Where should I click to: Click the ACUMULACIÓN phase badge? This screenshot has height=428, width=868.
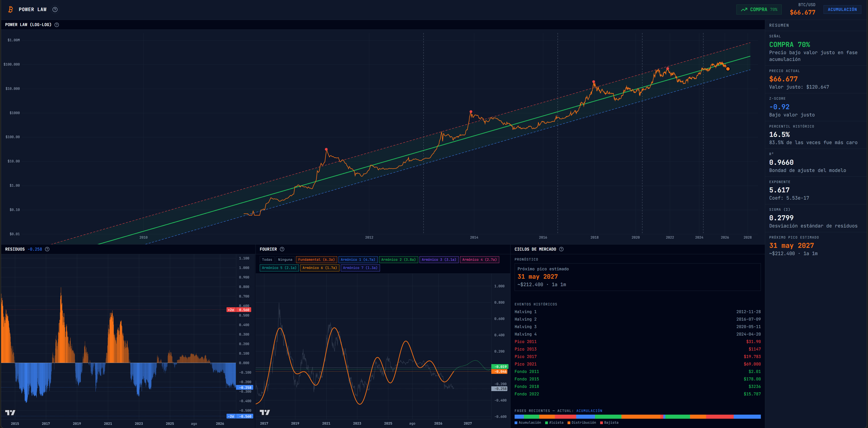point(842,10)
